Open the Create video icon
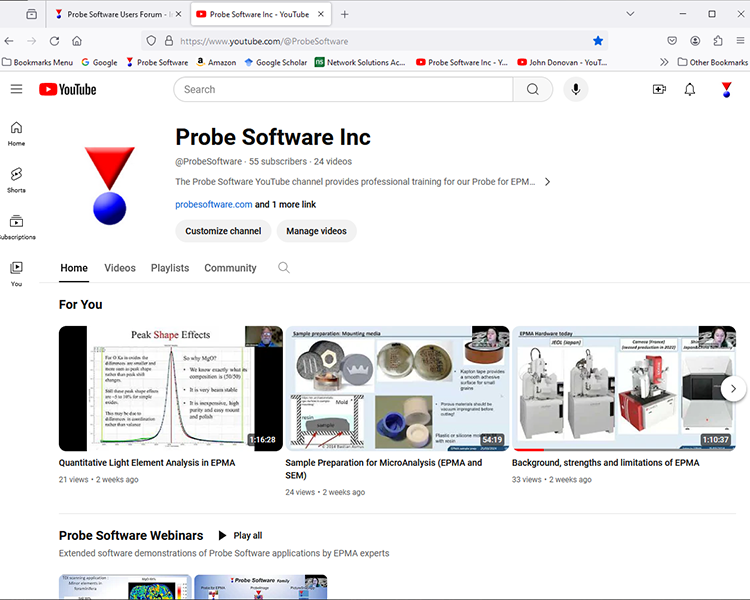 [659, 89]
